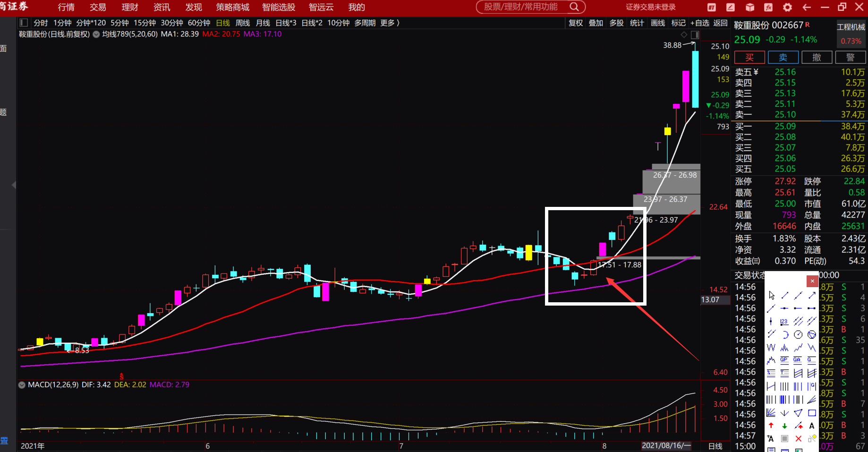Viewport: 868px width, 452px height.
Task: Toggle 复权 price adjustment
Action: click(576, 23)
